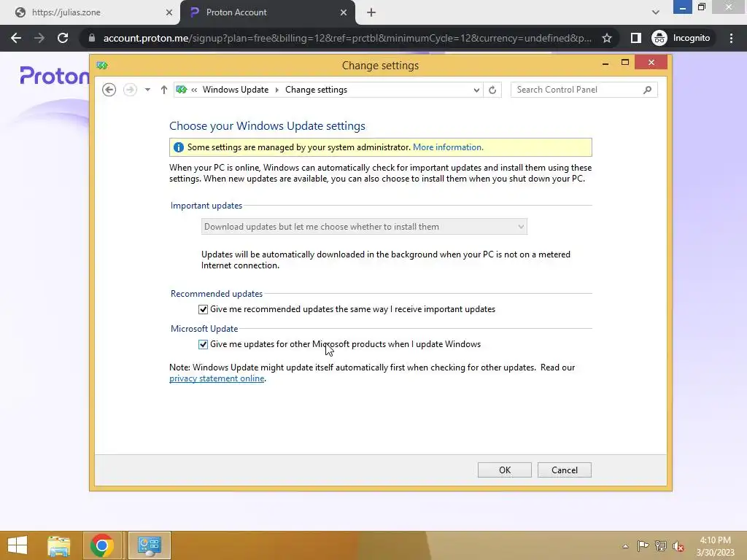Select the Proton Account browser tab
747x560 pixels.
(x=267, y=12)
